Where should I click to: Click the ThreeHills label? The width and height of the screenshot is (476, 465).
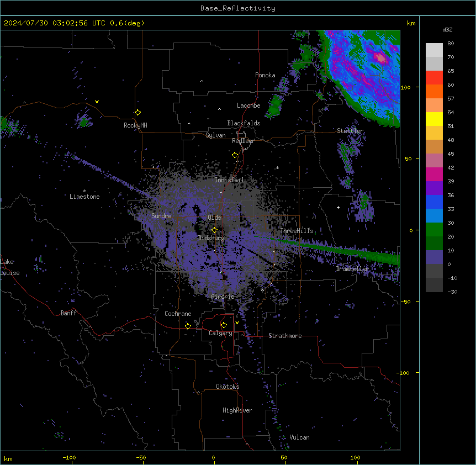tap(297, 231)
